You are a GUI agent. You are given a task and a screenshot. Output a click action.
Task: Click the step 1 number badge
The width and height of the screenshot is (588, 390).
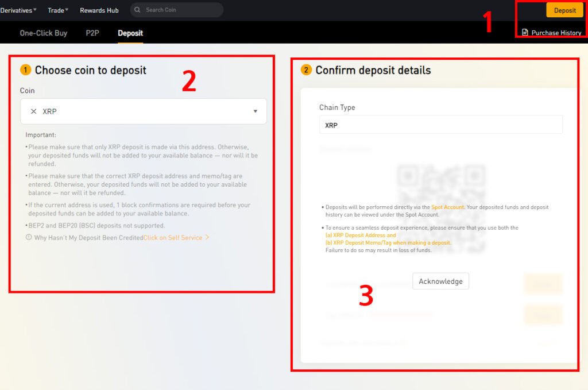tap(25, 69)
